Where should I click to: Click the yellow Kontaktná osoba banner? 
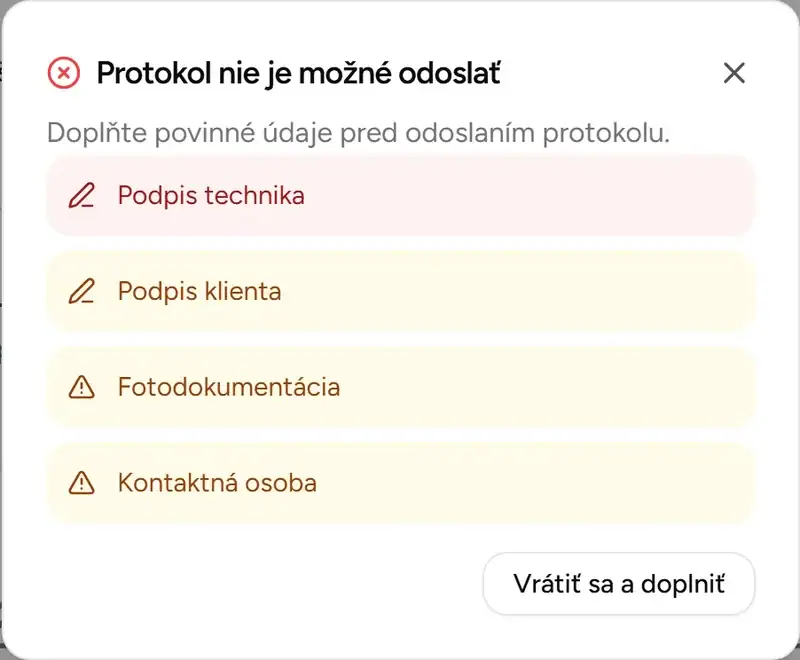point(400,483)
